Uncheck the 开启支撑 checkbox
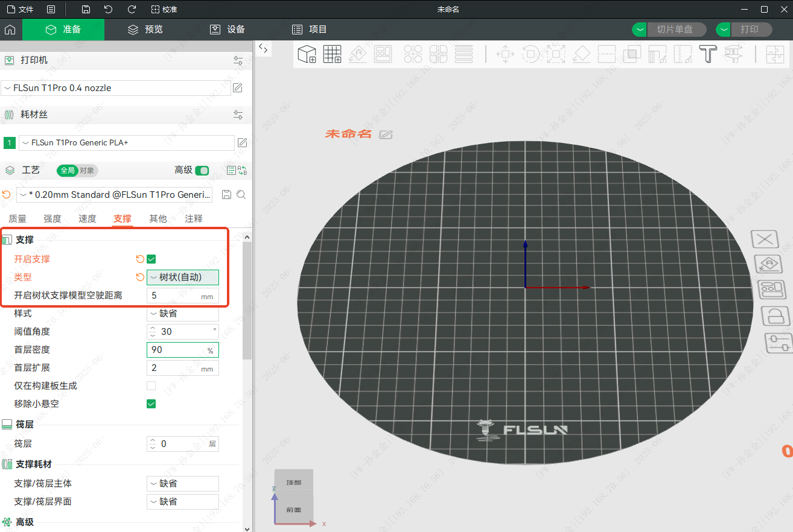Image resolution: width=793 pixels, height=532 pixels. tap(151, 259)
